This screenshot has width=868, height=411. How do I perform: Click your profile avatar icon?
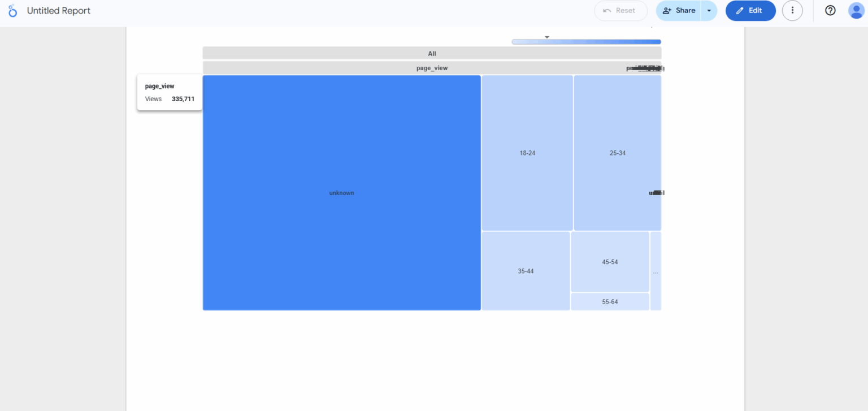(x=857, y=10)
